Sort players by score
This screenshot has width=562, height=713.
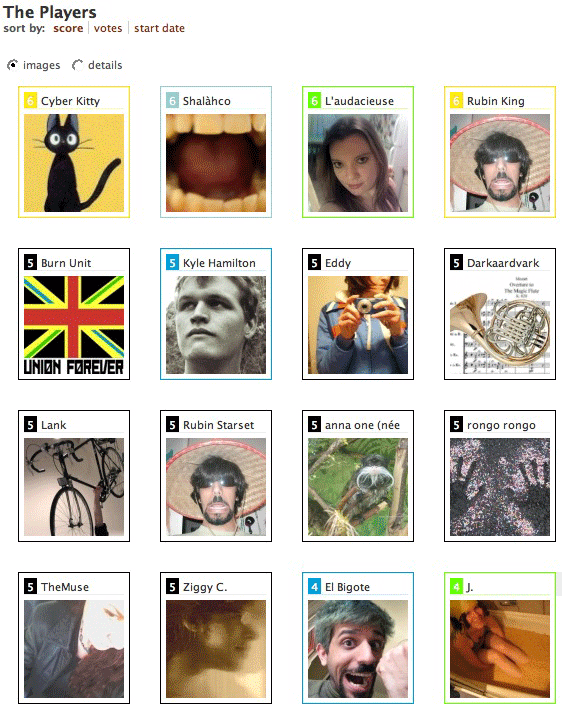[x=68, y=28]
